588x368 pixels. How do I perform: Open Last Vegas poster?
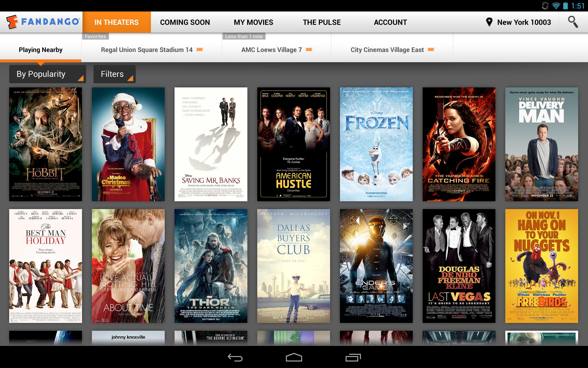tap(459, 266)
